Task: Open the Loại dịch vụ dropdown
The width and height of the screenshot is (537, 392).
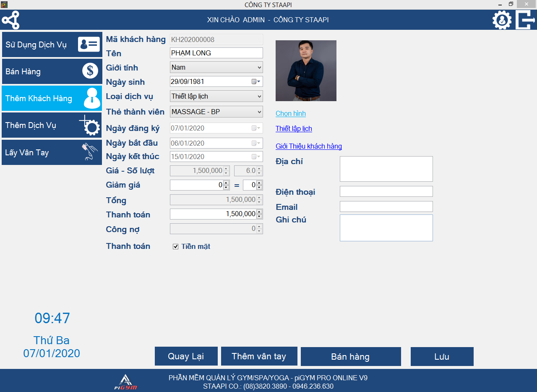Action: tap(259, 96)
